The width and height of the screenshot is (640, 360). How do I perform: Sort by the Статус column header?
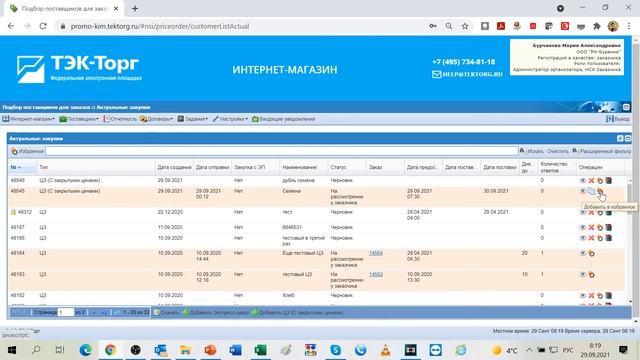pyautogui.click(x=346, y=167)
